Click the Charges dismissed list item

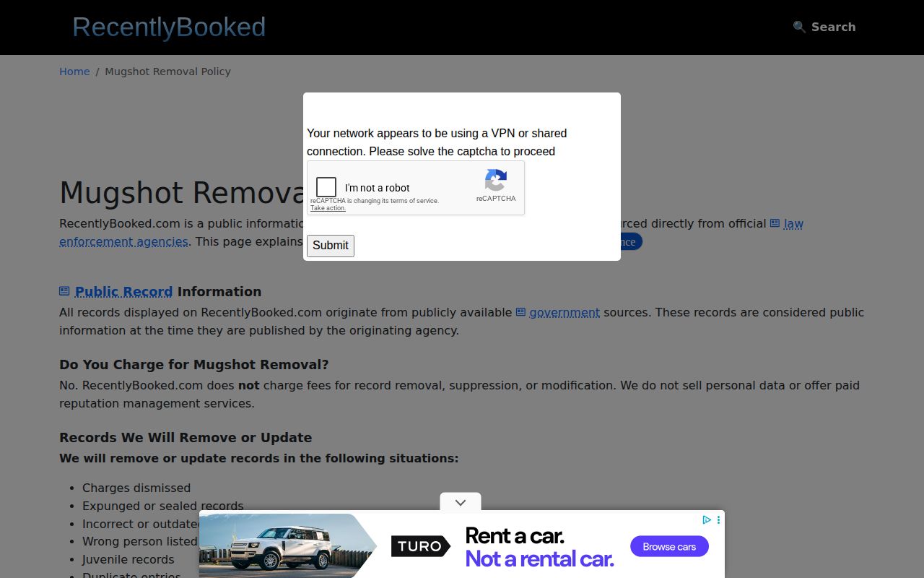(x=136, y=488)
